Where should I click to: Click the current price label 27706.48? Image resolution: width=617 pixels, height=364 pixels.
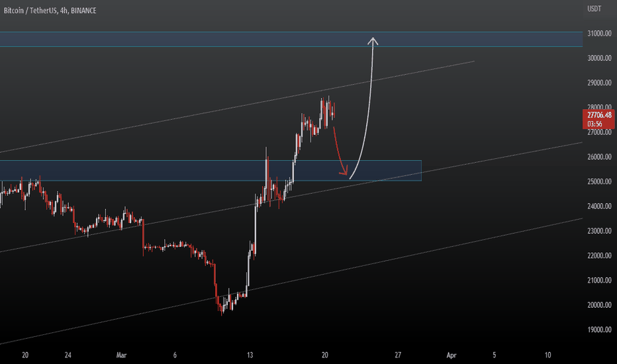[x=599, y=115]
